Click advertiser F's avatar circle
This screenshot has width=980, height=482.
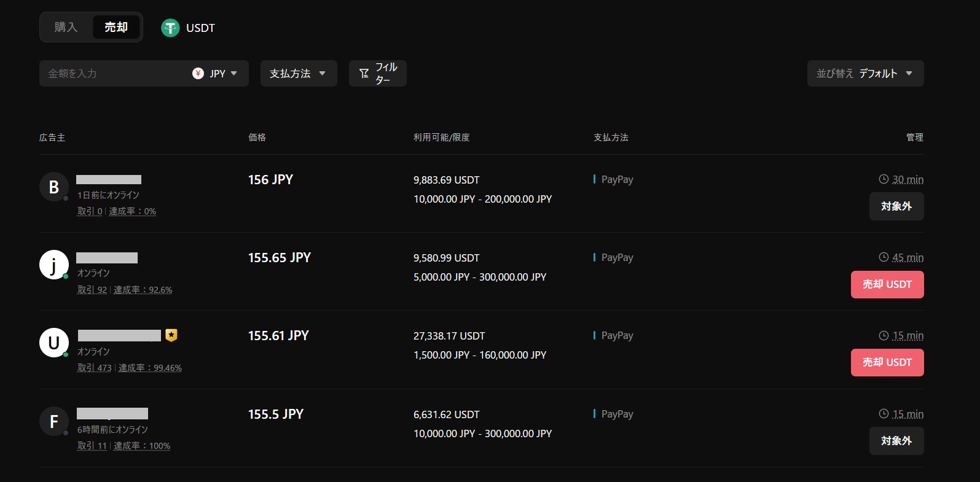click(54, 421)
